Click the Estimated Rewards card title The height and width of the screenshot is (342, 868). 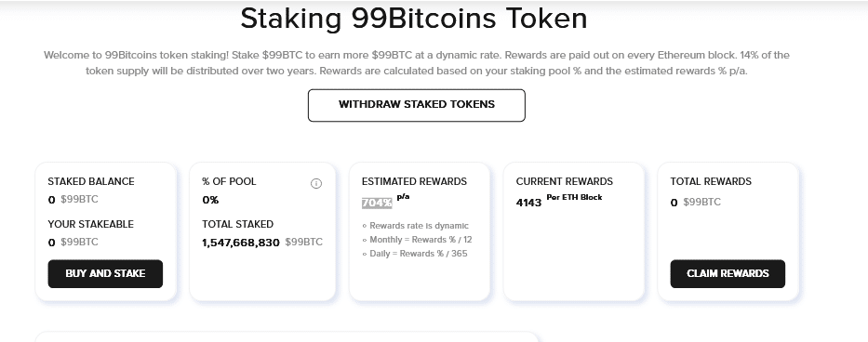pyautogui.click(x=414, y=181)
